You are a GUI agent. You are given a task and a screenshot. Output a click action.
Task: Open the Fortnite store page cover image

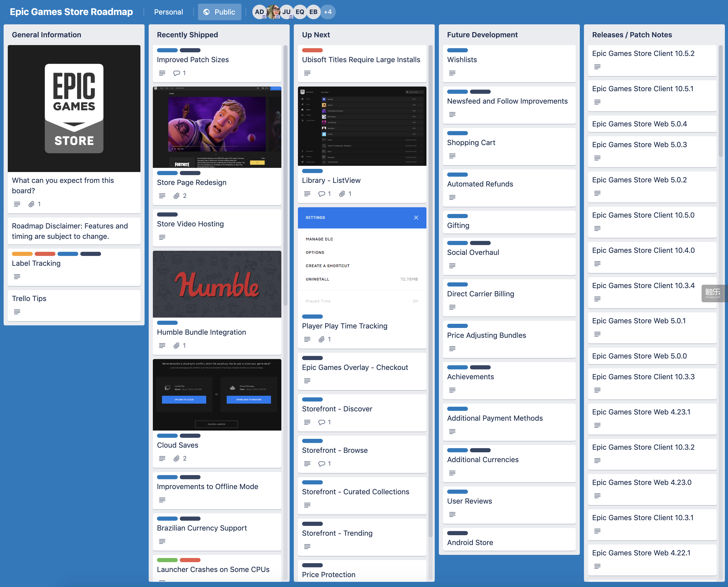pos(217,127)
